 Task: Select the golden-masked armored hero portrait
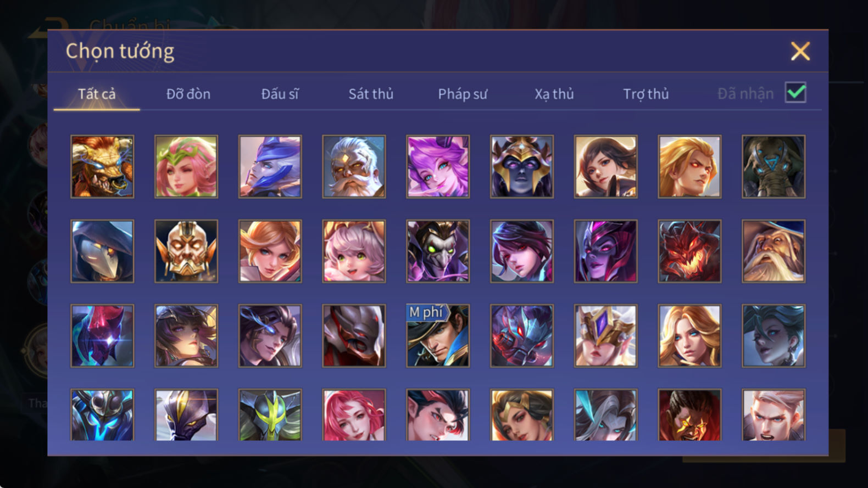point(186,251)
